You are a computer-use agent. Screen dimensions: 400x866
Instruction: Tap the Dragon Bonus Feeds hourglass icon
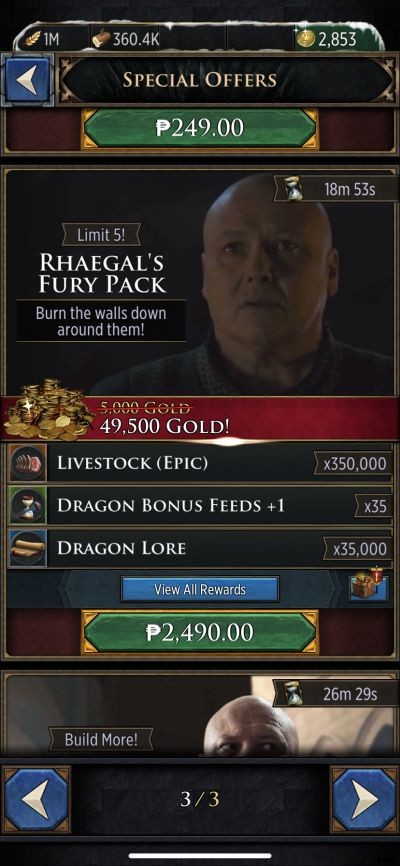pyautogui.click(x=28, y=505)
